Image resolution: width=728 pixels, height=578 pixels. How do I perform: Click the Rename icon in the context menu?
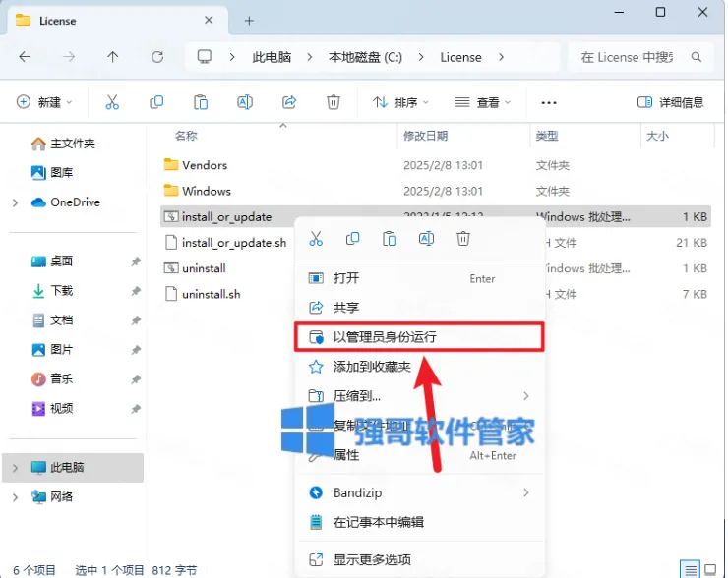[x=426, y=239]
